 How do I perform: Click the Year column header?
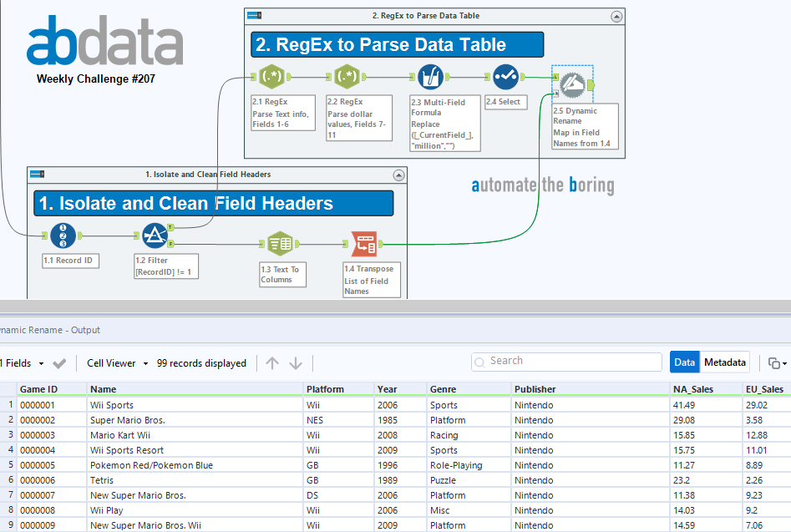(401, 389)
